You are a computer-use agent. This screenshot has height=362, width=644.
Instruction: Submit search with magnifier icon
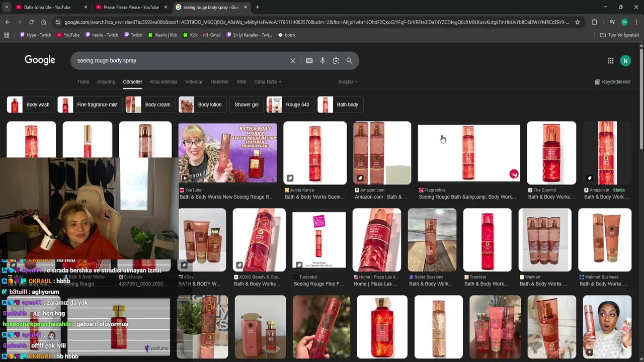click(349, 61)
